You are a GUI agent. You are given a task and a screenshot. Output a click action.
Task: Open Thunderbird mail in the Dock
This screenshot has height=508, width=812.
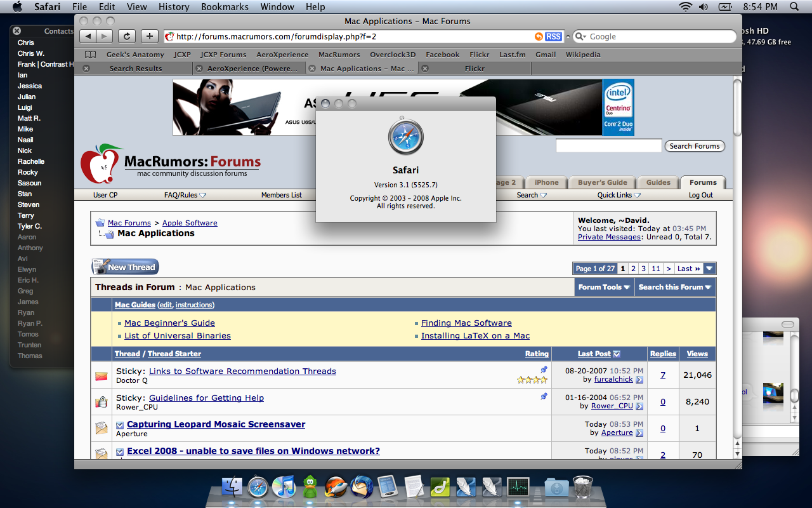[362, 488]
